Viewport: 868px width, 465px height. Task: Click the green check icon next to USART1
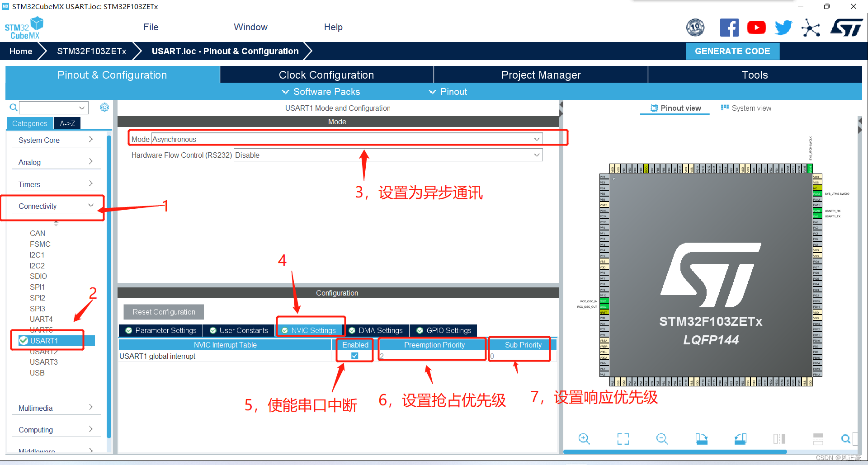click(24, 341)
